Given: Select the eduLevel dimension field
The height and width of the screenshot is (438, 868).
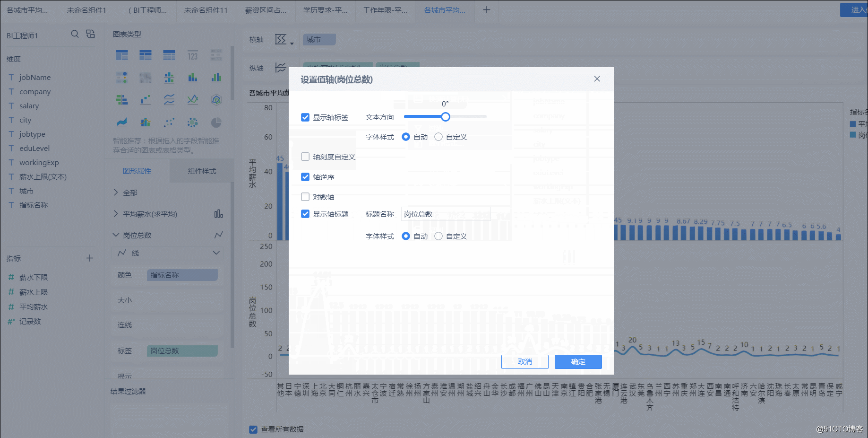Looking at the screenshot, I should (x=34, y=148).
